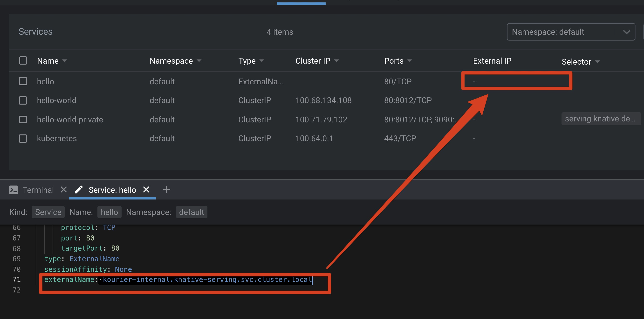
Task: Click the terminal prompt icon
Action: pos(13,190)
